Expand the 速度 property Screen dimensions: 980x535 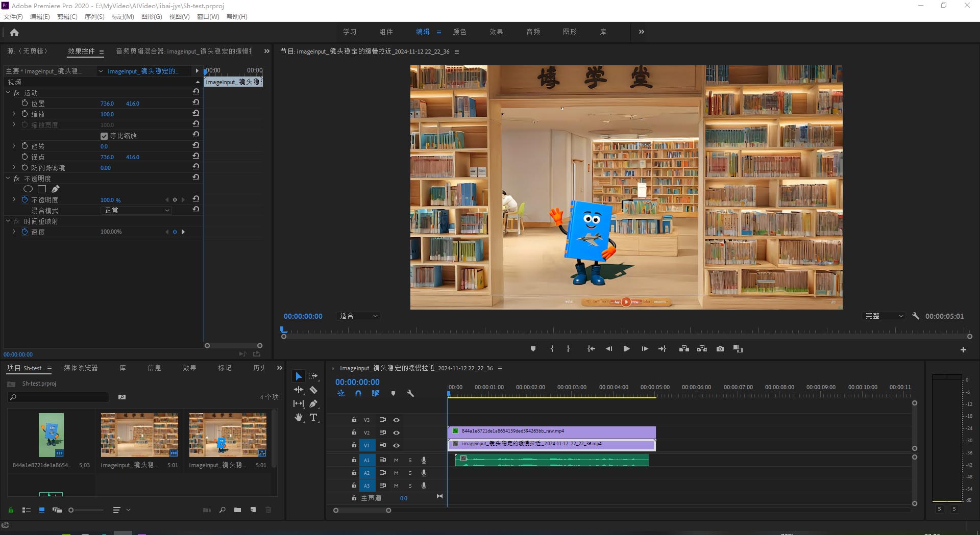click(14, 232)
